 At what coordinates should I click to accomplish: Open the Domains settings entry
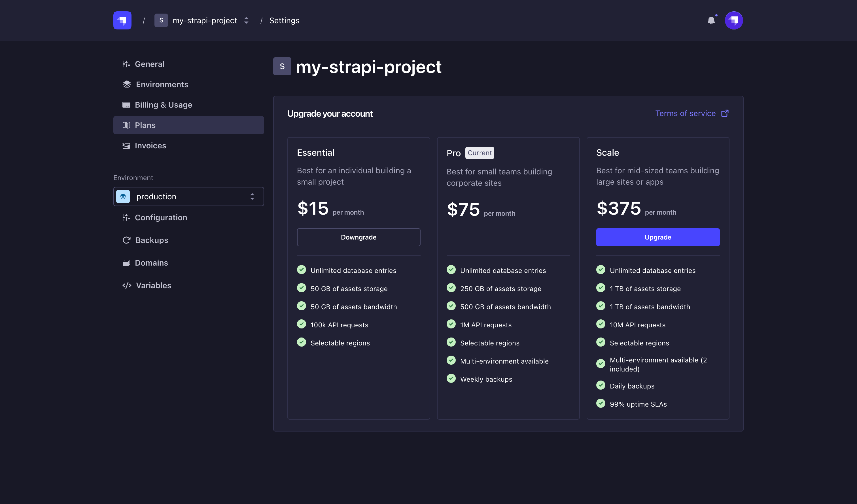tap(151, 262)
